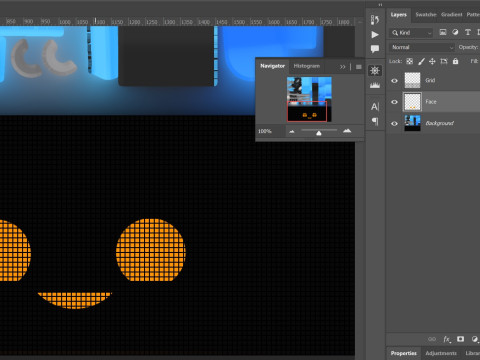Viewport: 480px width, 360px height.
Task: Select the Navigator tab
Action: click(272, 66)
